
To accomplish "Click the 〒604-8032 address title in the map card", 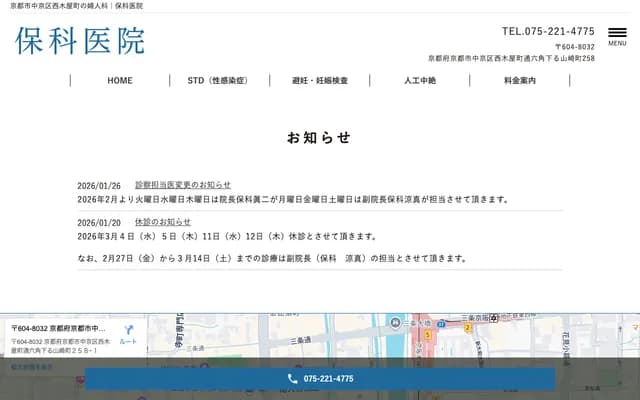I will [x=58, y=328].
